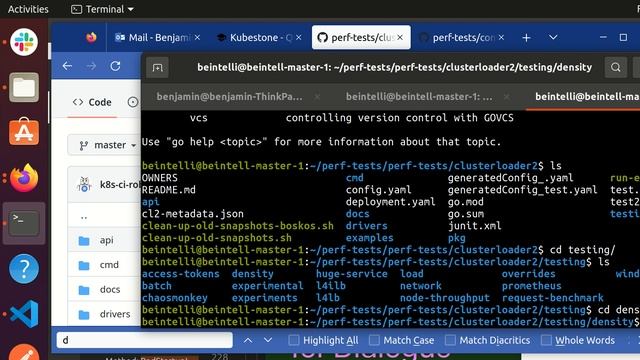640x360 pixels.
Task: Switch to the Kubestone browser tab
Action: (x=259, y=38)
